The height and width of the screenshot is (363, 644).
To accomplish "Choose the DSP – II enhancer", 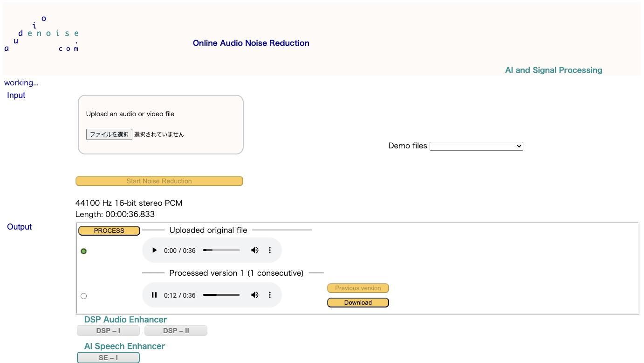I will 176,331.
